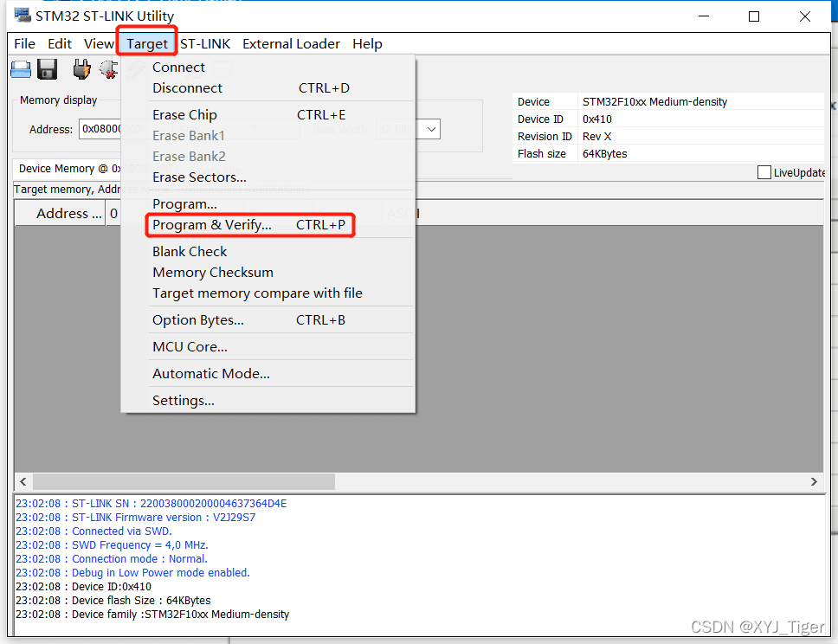
Task: Click the Address input field
Action: 100,129
